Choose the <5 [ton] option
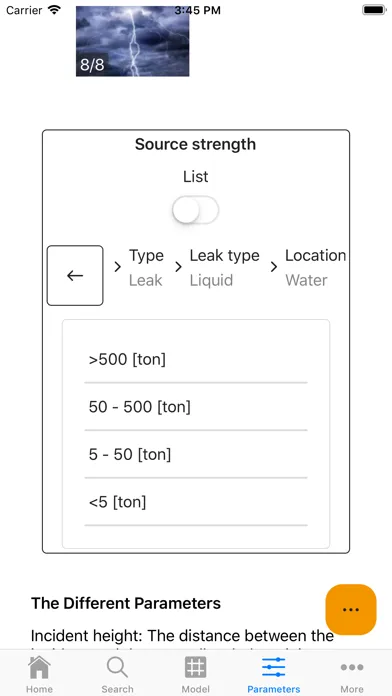This screenshot has width=392, height=696. 196,502
